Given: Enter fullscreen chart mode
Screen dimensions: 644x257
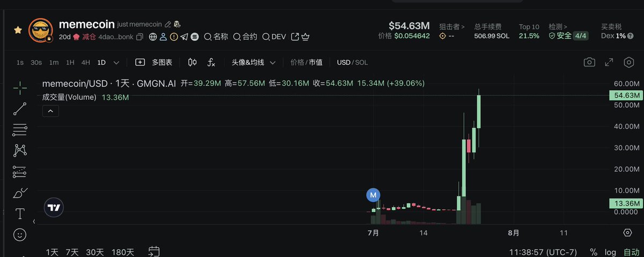Looking at the screenshot, I should [609, 62].
